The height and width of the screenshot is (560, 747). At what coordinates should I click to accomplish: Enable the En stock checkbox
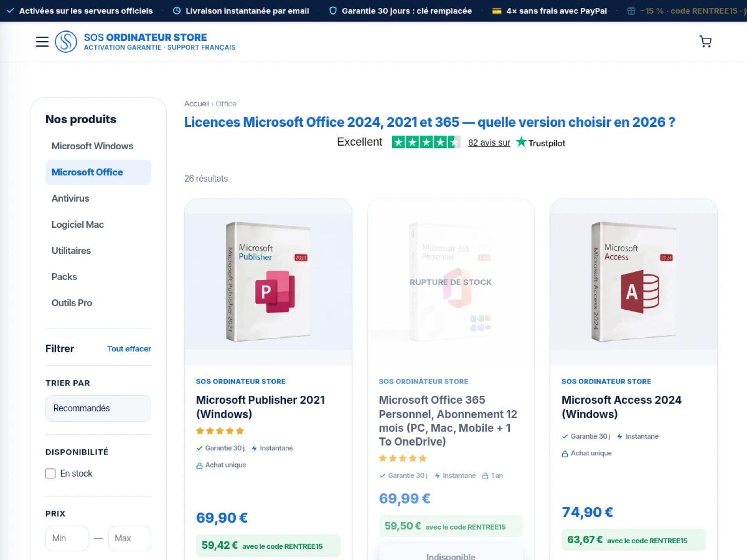coord(50,474)
